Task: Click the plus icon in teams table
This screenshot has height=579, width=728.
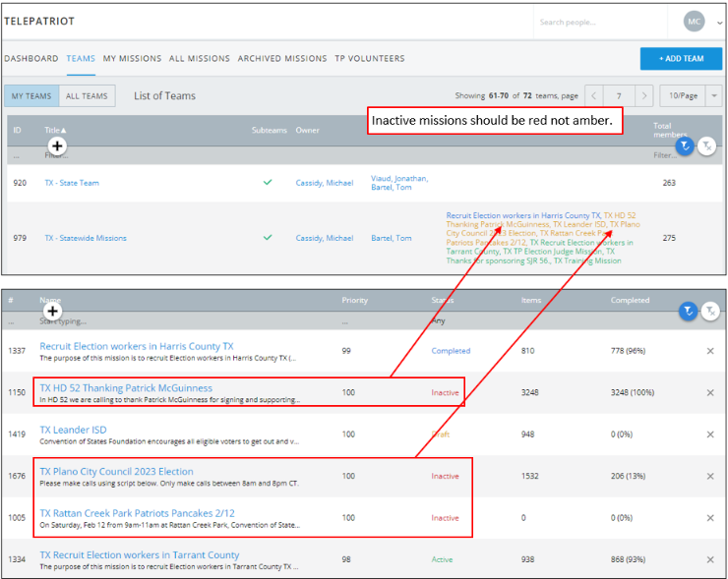Action: 57,145
